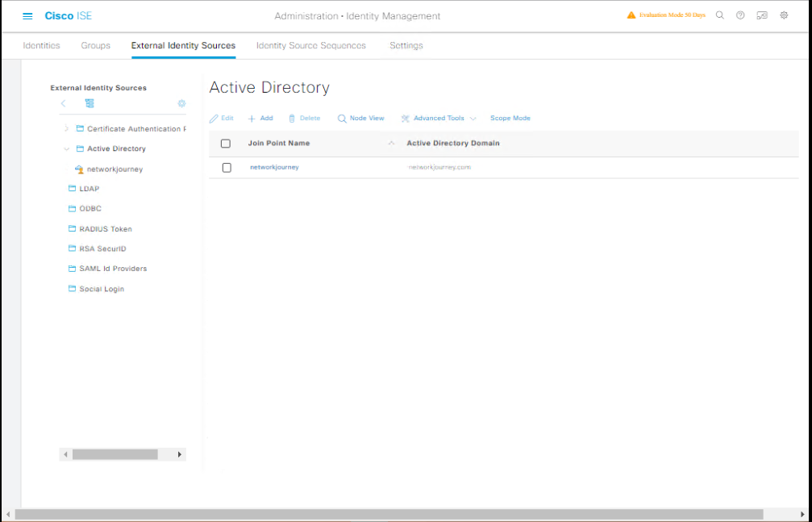Toggle the select-all checkbox in table header
This screenshot has height=522, width=812.
click(x=226, y=144)
